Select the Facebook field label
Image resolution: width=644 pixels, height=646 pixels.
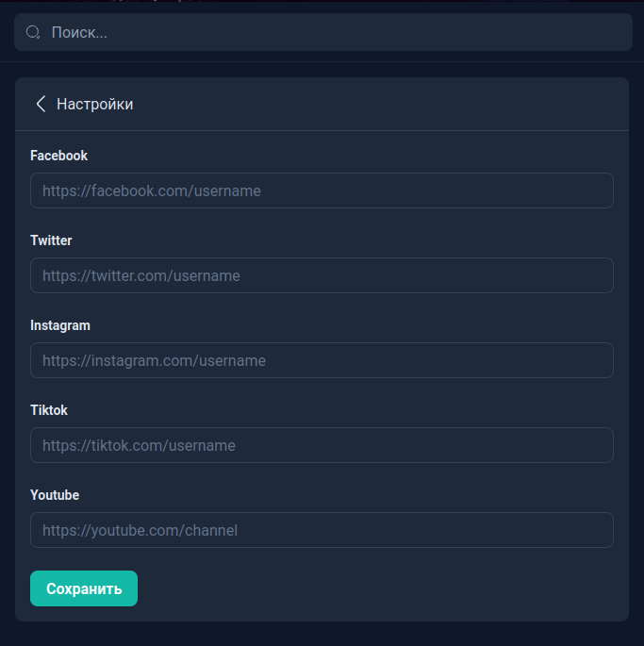(x=58, y=156)
